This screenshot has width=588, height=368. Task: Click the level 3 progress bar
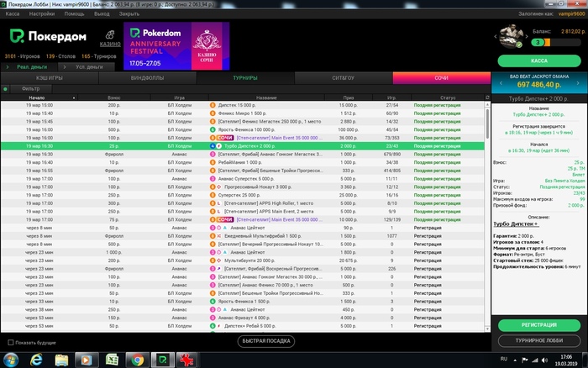point(556,42)
